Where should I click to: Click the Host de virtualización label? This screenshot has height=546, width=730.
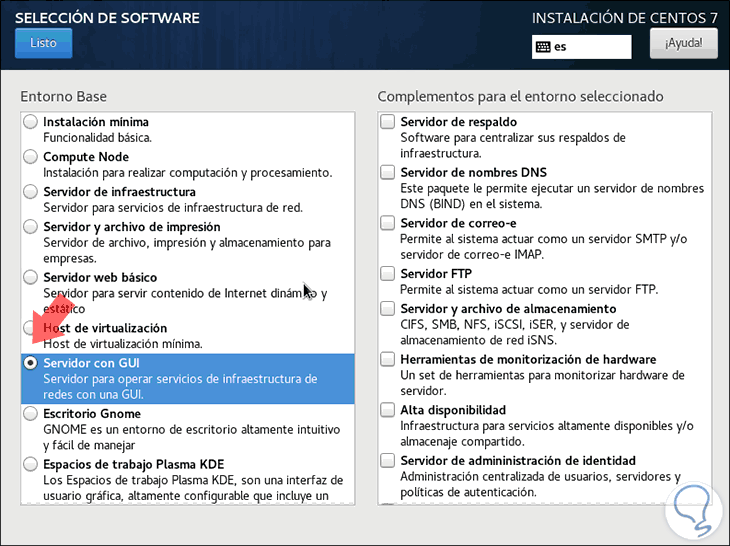click(105, 328)
